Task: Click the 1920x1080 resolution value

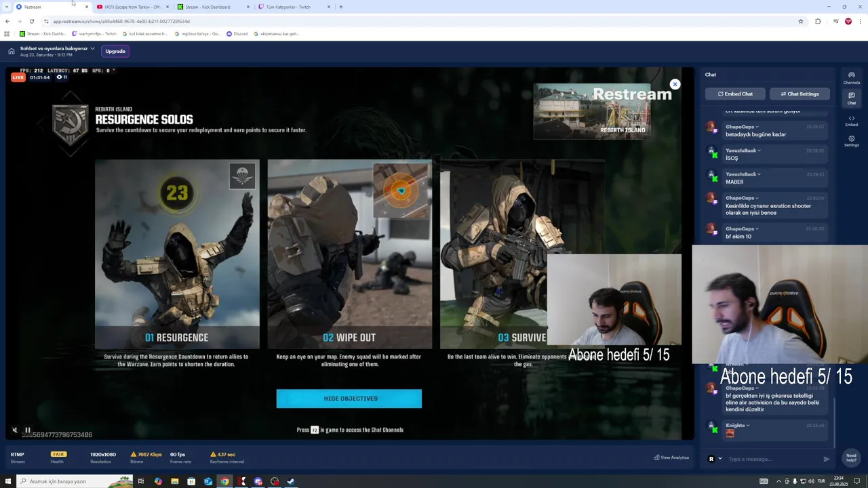Action: [103, 454]
